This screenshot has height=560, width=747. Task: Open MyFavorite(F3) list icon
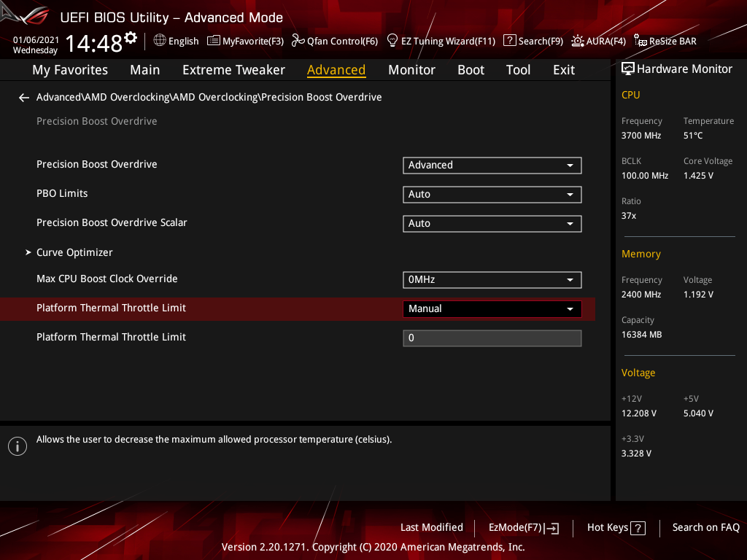(214, 41)
